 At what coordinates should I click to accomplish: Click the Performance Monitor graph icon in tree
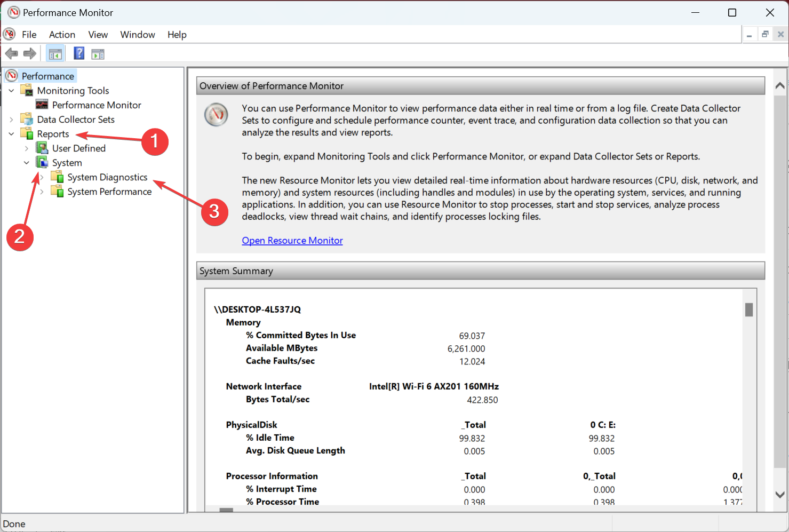click(42, 105)
